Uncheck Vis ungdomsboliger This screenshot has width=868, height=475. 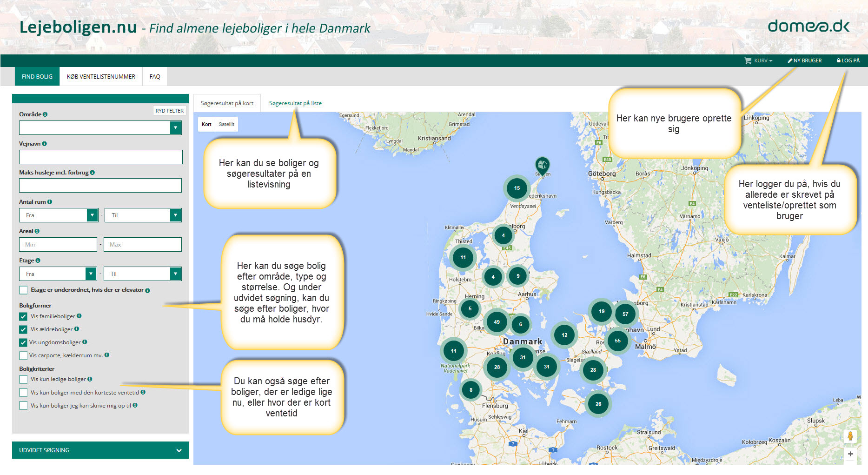[x=23, y=342]
